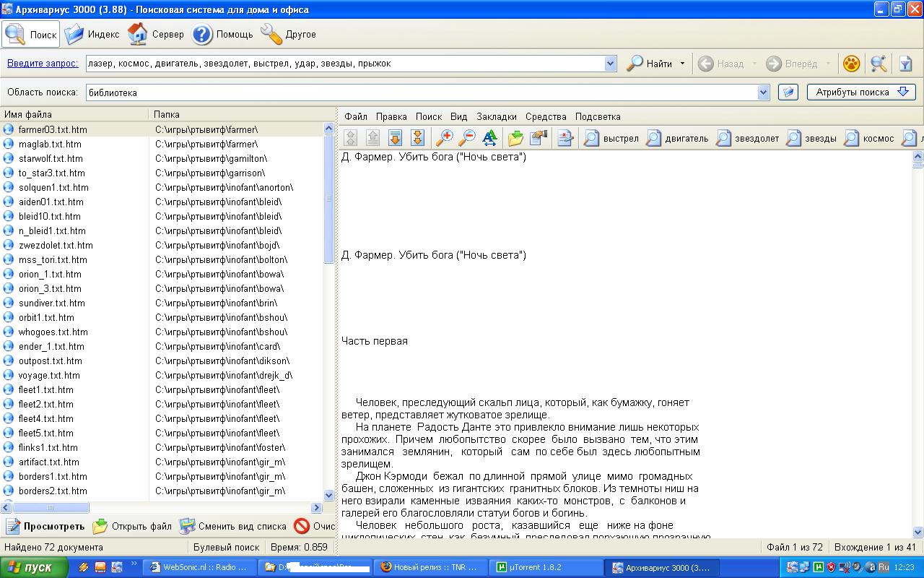Click the zoom out magnifier icon
924x578 pixels.
(467, 138)
